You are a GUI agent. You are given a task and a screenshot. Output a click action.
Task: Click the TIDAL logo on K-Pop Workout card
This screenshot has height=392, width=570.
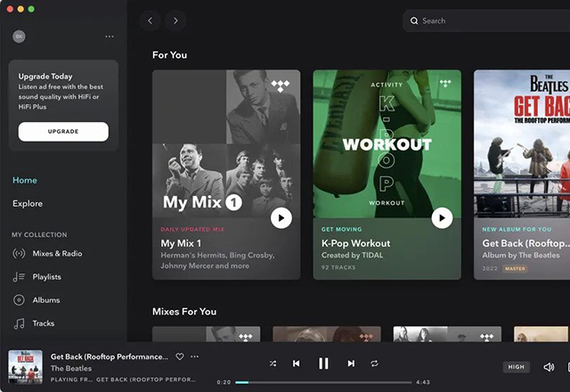[x=445, y=83]
